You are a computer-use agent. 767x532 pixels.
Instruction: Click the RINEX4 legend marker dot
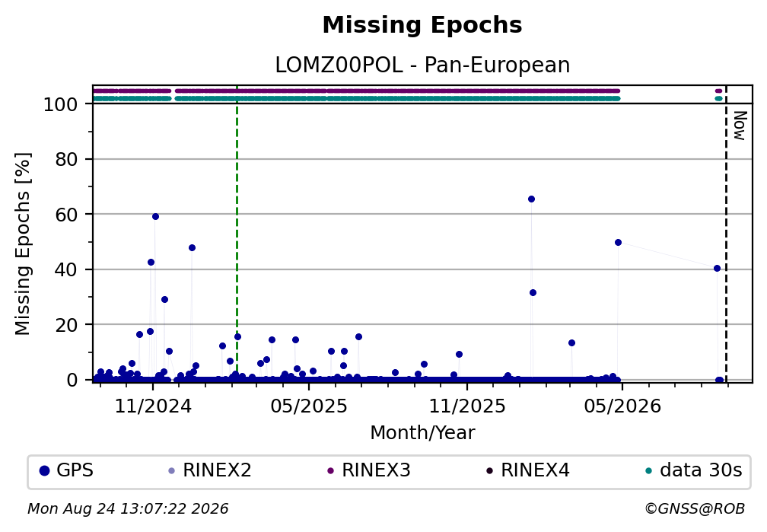489,471
